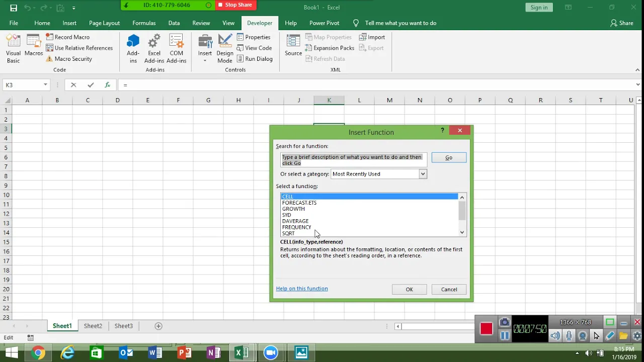644x362 pixels.
Task: Open Help on this function link
Action: pyautogui.click(x=302, y=289)
